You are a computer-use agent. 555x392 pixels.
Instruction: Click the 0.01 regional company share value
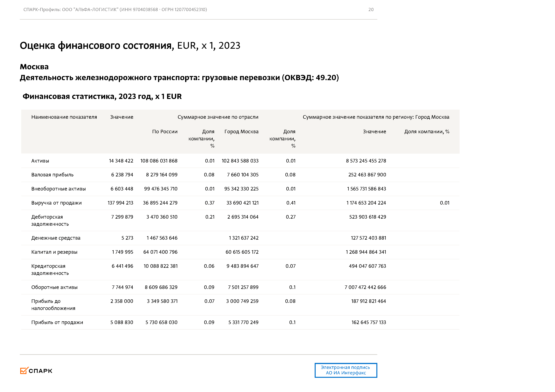[444, 203]
